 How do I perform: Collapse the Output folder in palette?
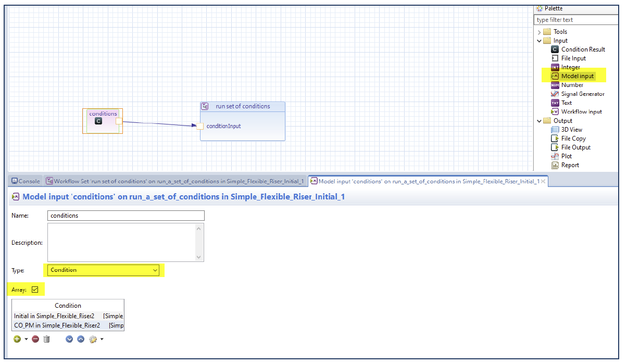(540, 121)
